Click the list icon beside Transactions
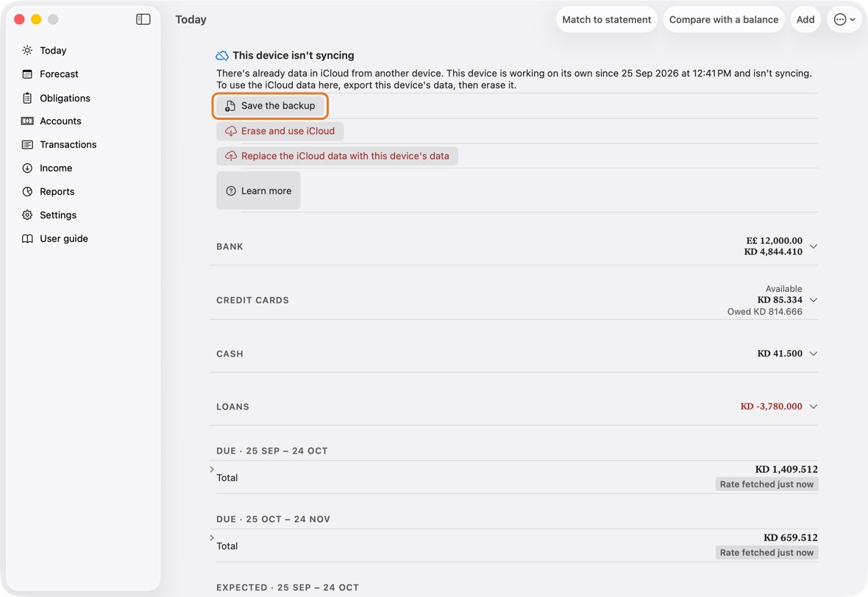 point(27,144)
